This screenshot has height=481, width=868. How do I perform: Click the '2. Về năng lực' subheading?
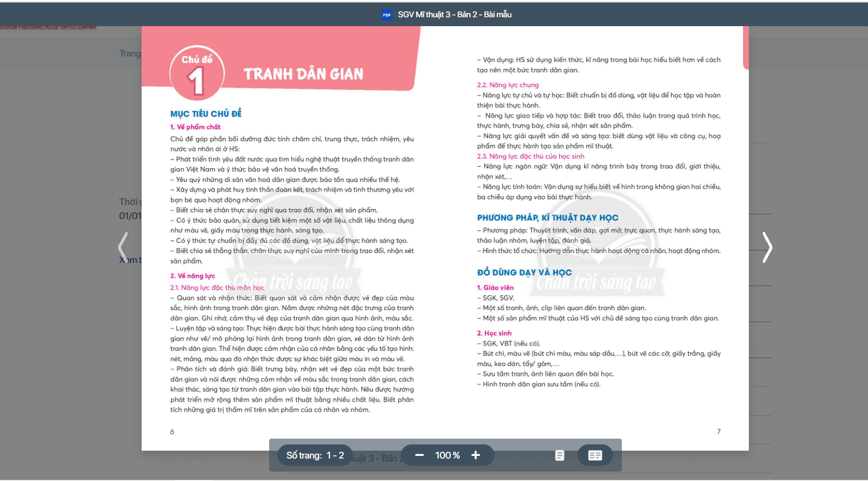tap(193, 276)
